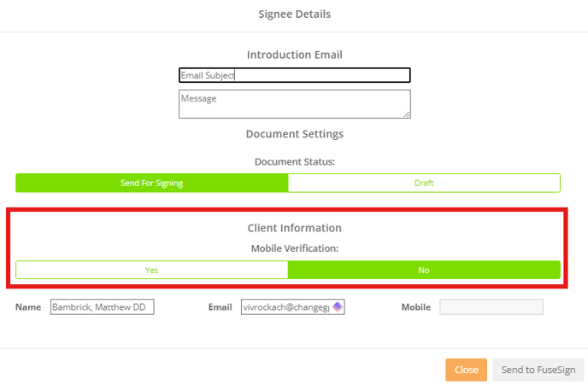588x385 pixels.
Task: Click the Close button
Action: [x=466, y=370]
